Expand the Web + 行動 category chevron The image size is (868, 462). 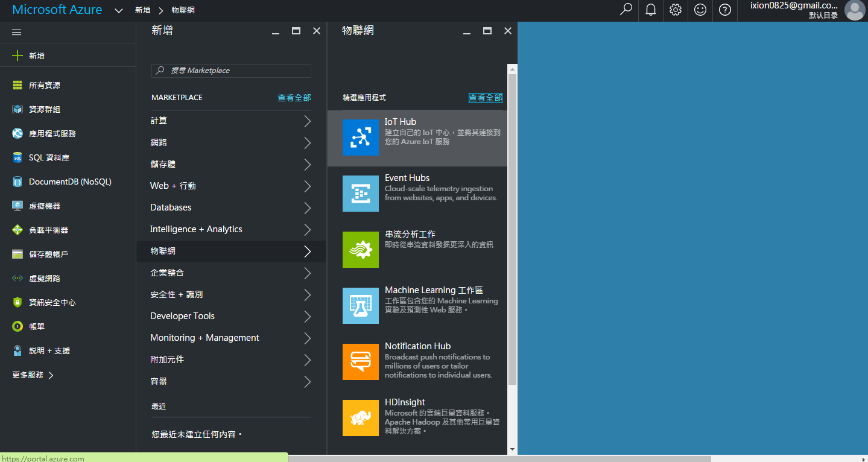point(308,186)
